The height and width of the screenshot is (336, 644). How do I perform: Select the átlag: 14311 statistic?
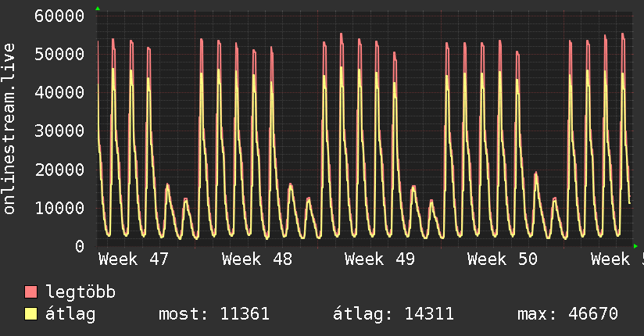393,314
